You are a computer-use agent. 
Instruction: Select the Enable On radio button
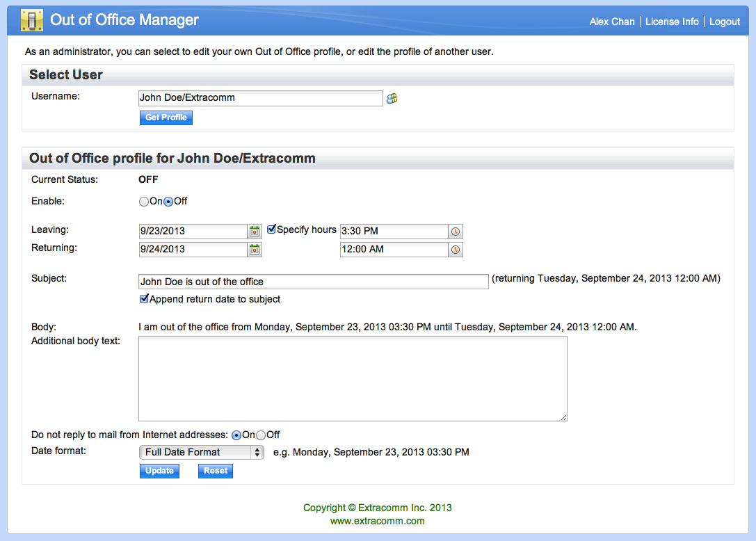pos(144,202)
